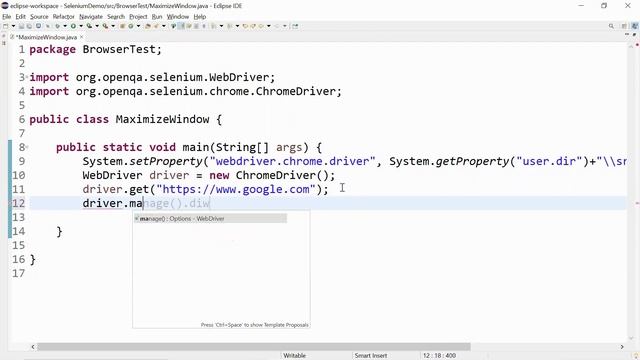Click the Next Annotation toolbar icon
Screen dimensions: 640x360
coord(213,26)
